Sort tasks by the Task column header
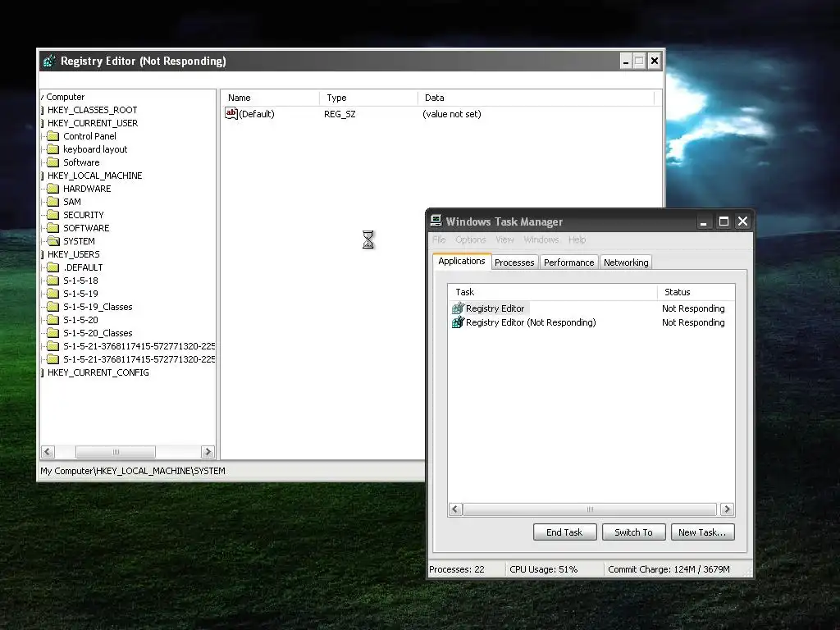 552,292
